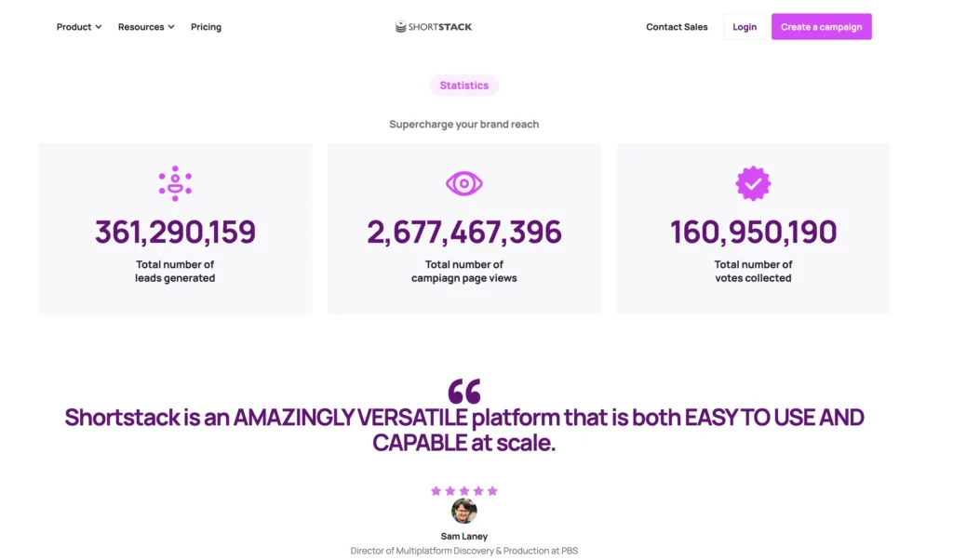Image resolution: width=953 pixels, height=560 pixels.
Task: Open the Resources dropdown menu
Action: pos(145,27)
